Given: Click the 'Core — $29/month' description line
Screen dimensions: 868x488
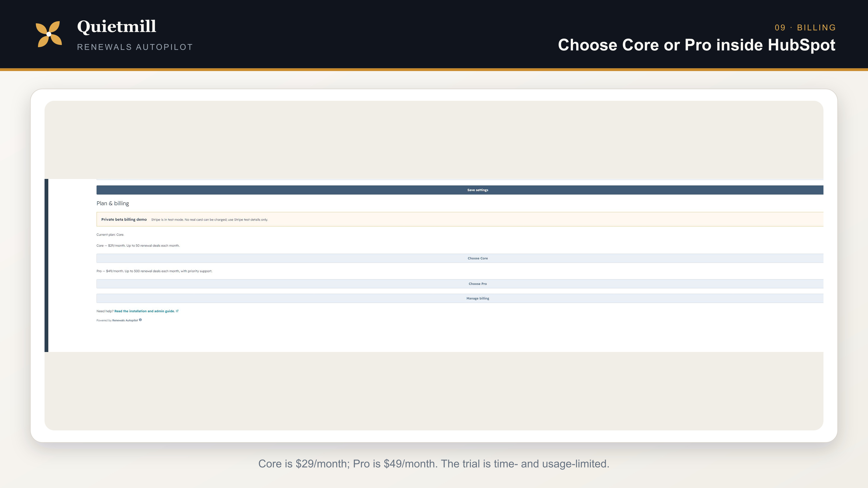Looking at the screenshot, I should [x=138, y=246].
